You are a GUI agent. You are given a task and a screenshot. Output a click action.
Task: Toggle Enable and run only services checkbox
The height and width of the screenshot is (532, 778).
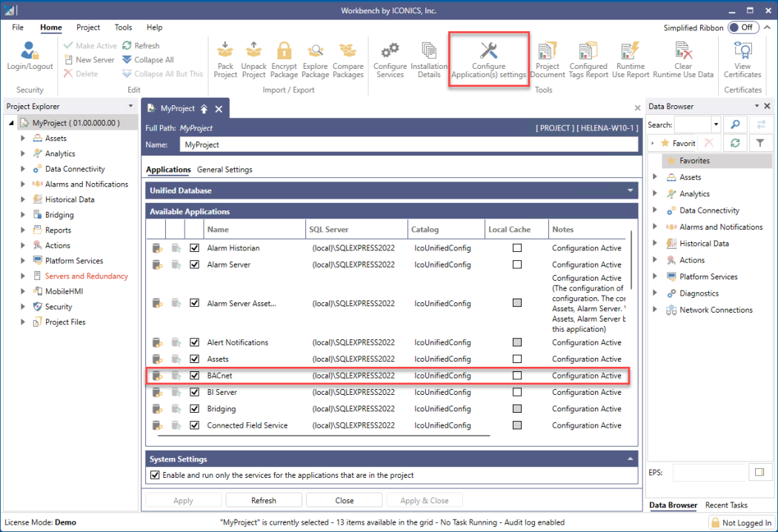[x=155, y=475]
